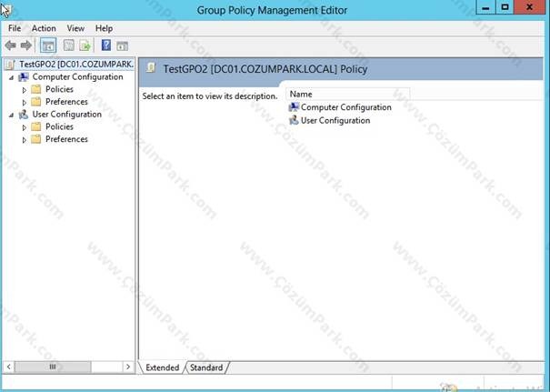550x392 pixels.
Task: Minimize the Group Policy Management Editor window
Action: [485, 7]
